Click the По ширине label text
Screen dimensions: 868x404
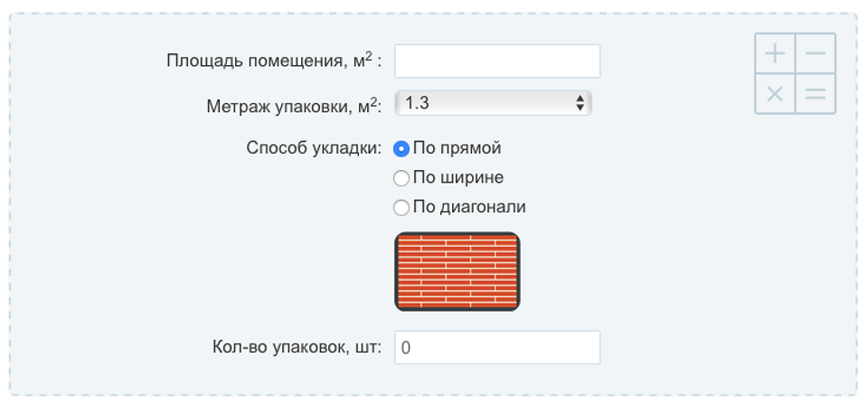[458, 178]
